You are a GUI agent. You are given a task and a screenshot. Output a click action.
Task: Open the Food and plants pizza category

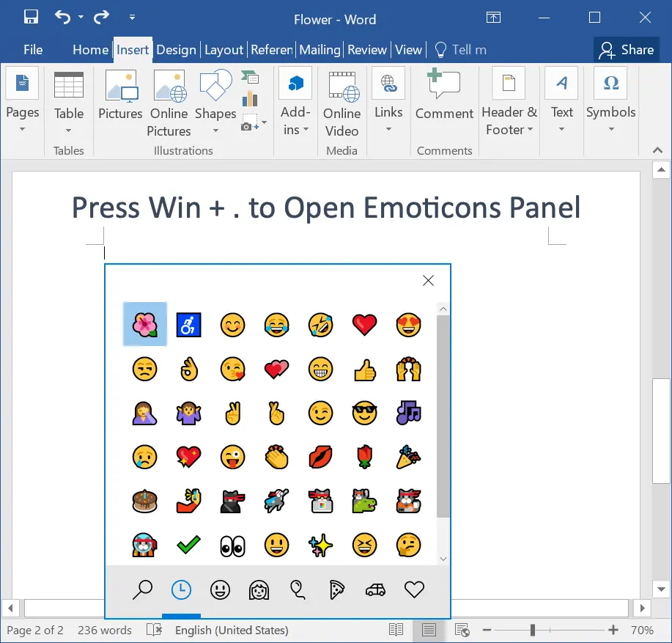(337, 590)
